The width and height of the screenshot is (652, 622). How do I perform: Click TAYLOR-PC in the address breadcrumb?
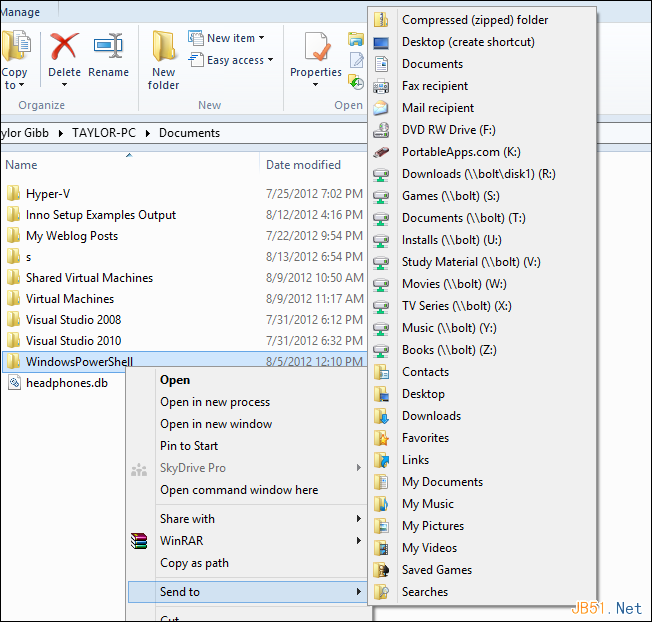[104, 133]
